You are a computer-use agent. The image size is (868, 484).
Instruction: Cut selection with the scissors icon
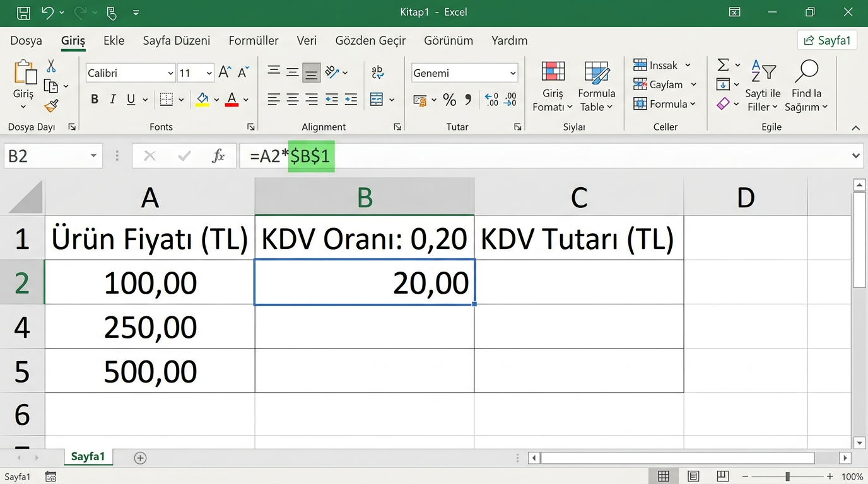click(x=51, y=66)
